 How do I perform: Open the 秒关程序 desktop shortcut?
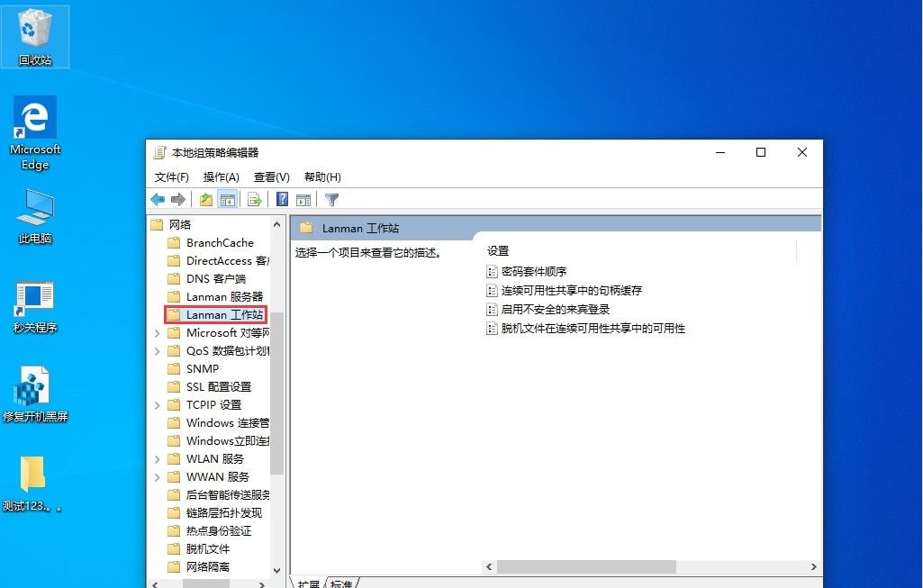pyautogui.click(x=35, y=307)
